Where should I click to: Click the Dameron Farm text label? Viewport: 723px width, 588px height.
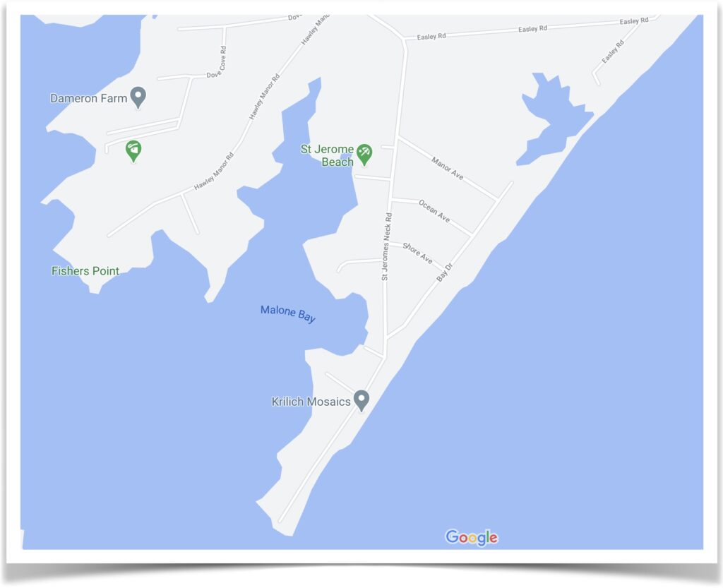click(x=88, y=98)
